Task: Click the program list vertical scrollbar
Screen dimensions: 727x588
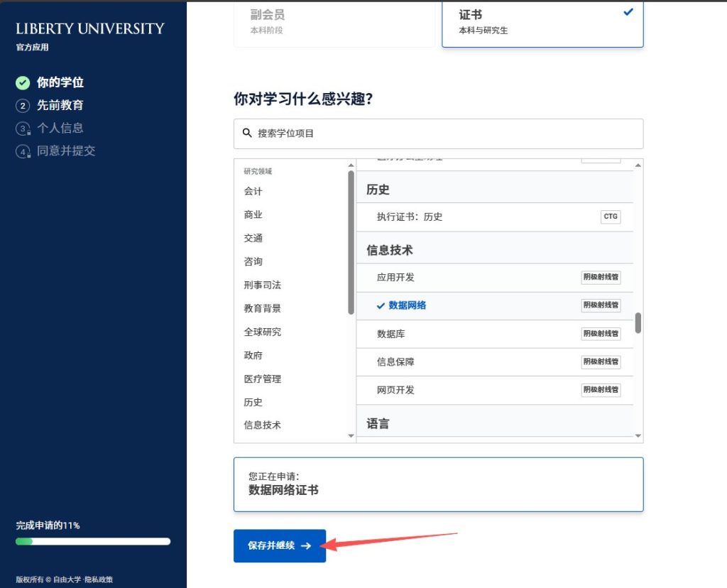Action: (x=637, y=323)
